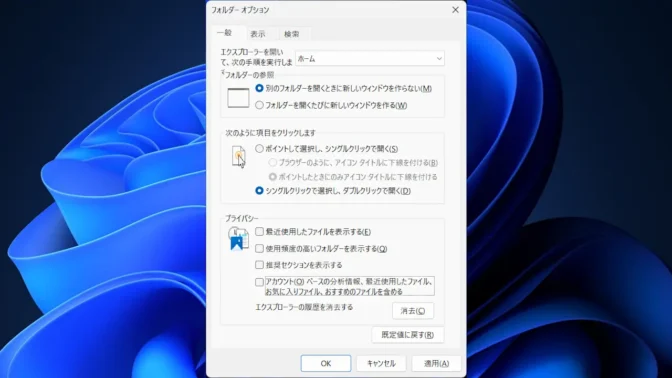Viewport: 672px width, 378px height.
Task: Open the ホーム dropdown for Explorer start location
Action: 369,59
